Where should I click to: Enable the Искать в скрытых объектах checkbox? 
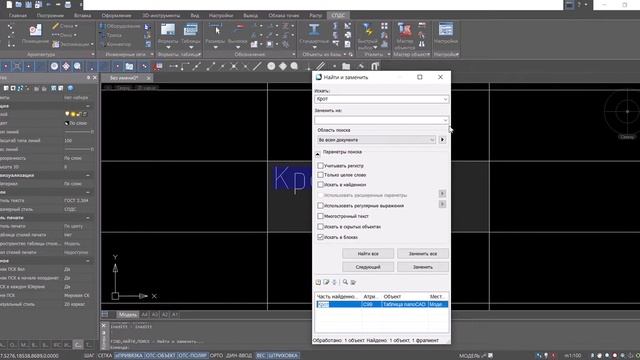pyautogui.click(x=320, y=227)
